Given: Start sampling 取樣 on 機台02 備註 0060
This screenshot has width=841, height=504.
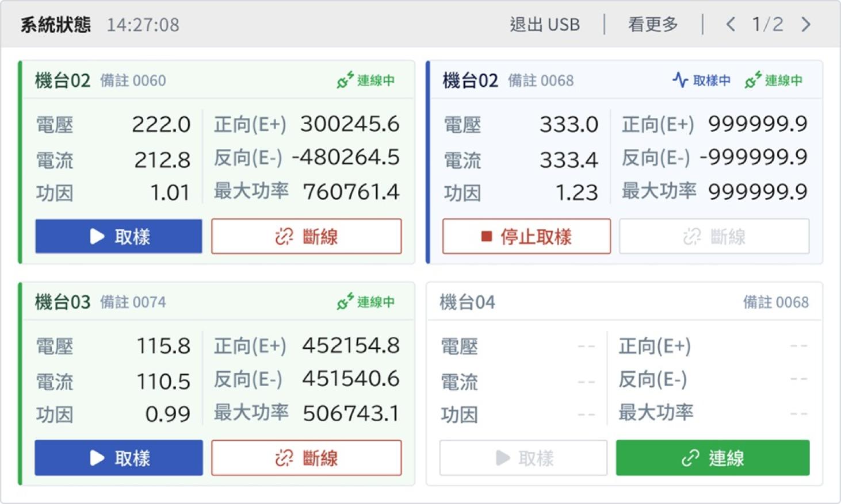Looking at the screenshot, I should pyautogui.click(x=118, y=236).
